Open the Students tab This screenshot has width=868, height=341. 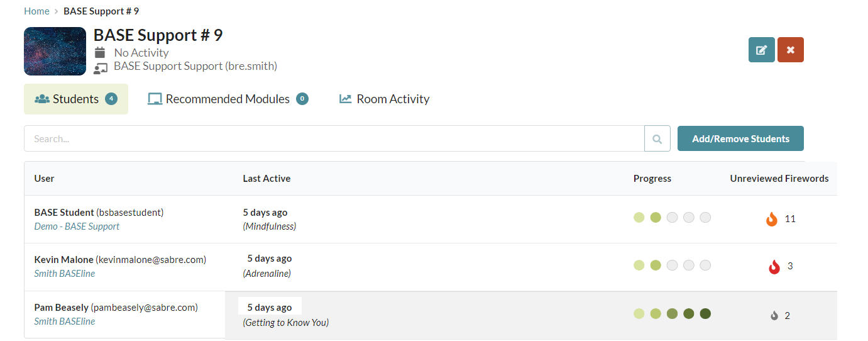tap(76, 99)
